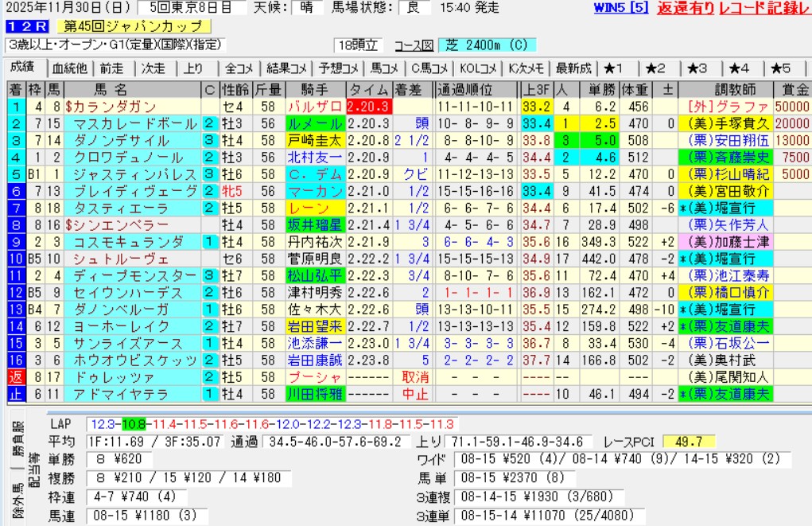Sort by the タイム column header

click(x=368, y=89)
